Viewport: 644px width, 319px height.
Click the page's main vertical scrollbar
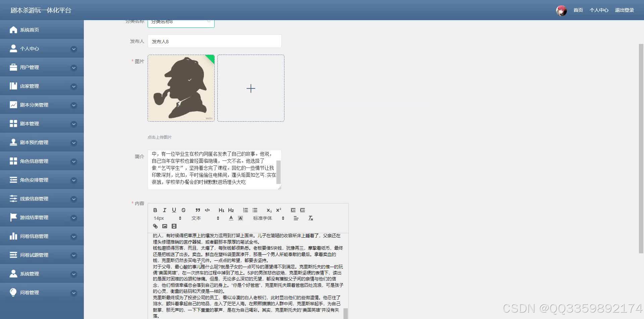pyautogui.click(x=641, y=149)
